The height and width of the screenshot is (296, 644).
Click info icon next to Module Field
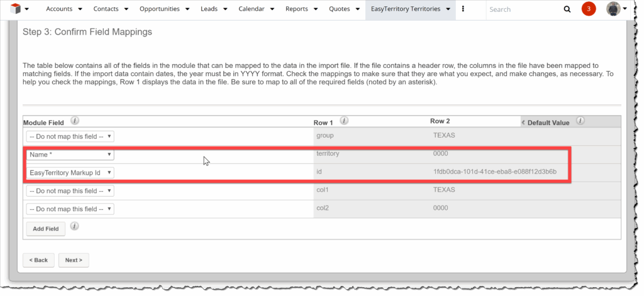click(74, 121)
